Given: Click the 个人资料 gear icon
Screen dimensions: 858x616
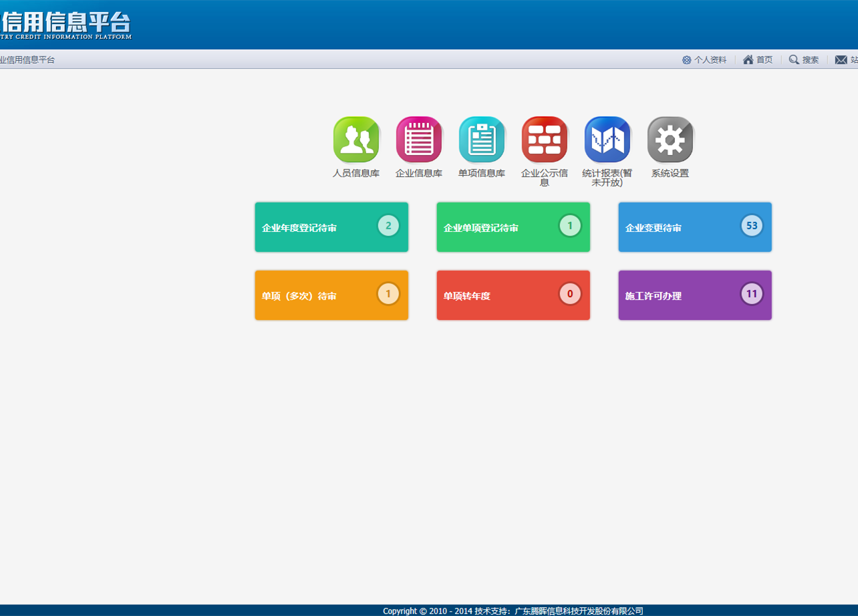Looking at the screenshot, I should pos(686,60).
